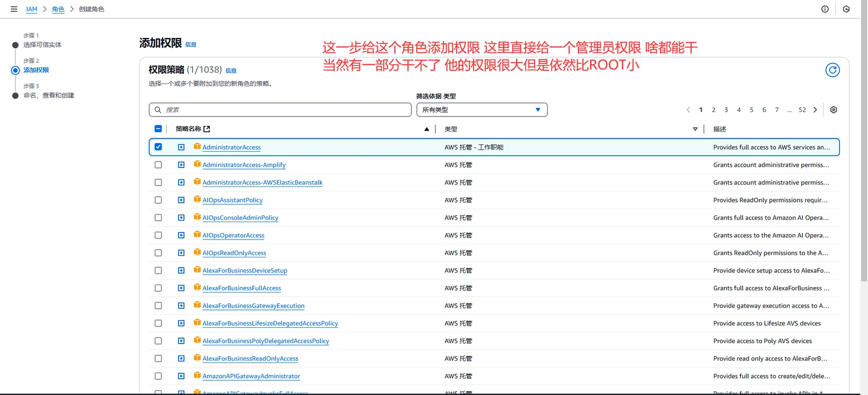
Task: Click the AlexaForBusinessDeviceSetup policy box icon
Action: tap(197, 270)
